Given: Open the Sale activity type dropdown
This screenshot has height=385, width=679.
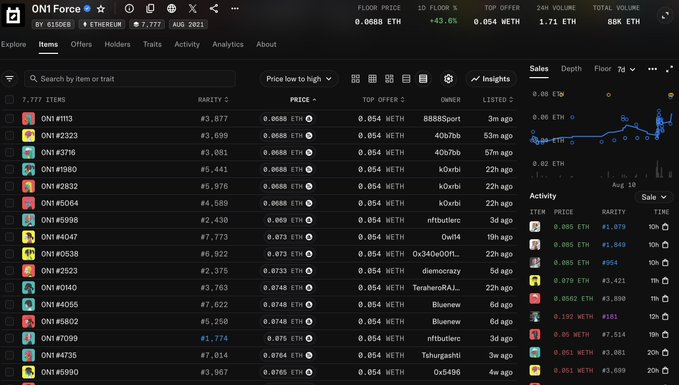Looking at the screenshot, I should [653, 197].
